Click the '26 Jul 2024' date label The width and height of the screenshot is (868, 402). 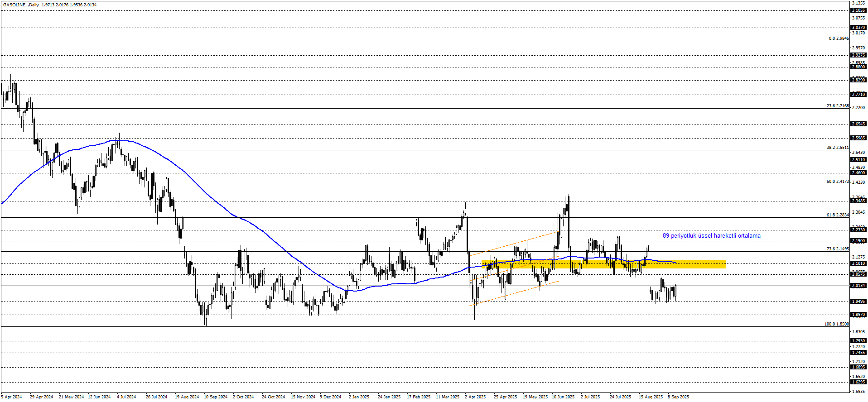[x=156, y=397]
